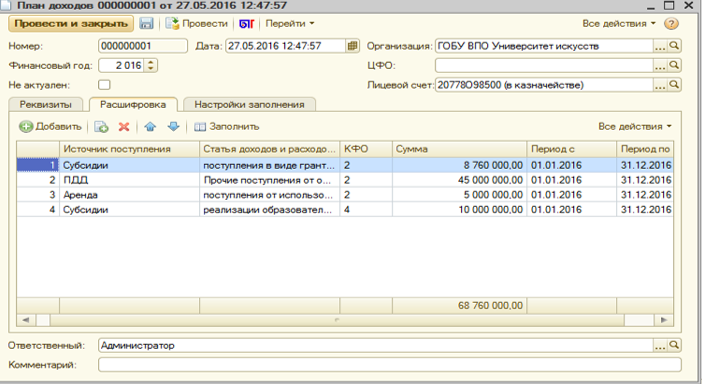Click Провести и закрыть button
702x384 pixels.
(71, 24)
